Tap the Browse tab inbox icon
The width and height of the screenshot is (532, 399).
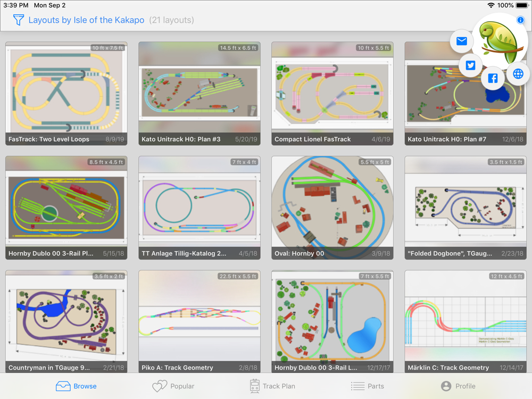pos(63,386)
